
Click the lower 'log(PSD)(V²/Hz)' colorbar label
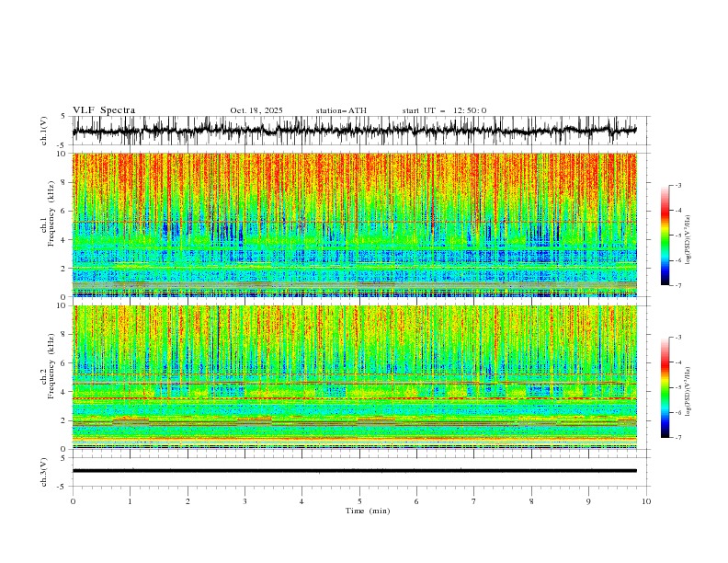pos(688,392)
